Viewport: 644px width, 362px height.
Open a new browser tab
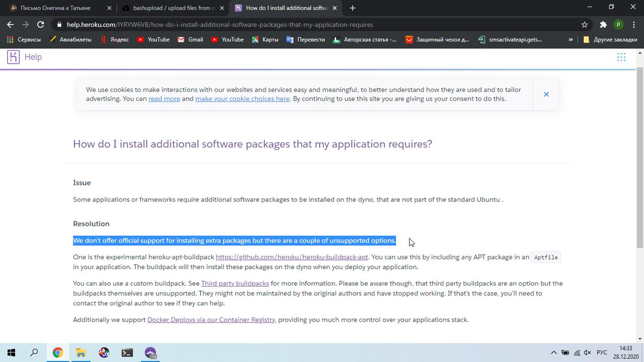[353, 8]
